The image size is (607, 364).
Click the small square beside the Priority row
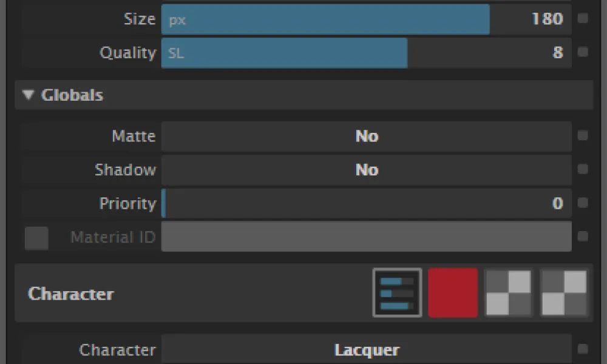pos(583,203)
